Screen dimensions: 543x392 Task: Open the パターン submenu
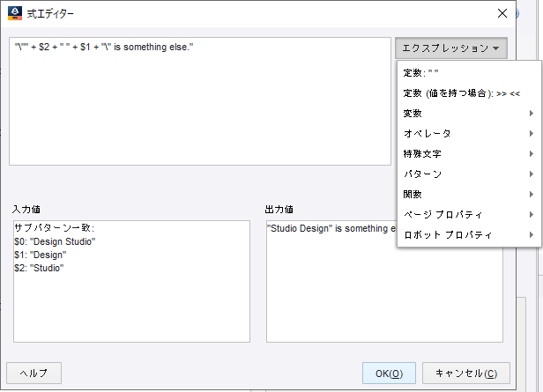pyautogui.click(x=469, y=174)
